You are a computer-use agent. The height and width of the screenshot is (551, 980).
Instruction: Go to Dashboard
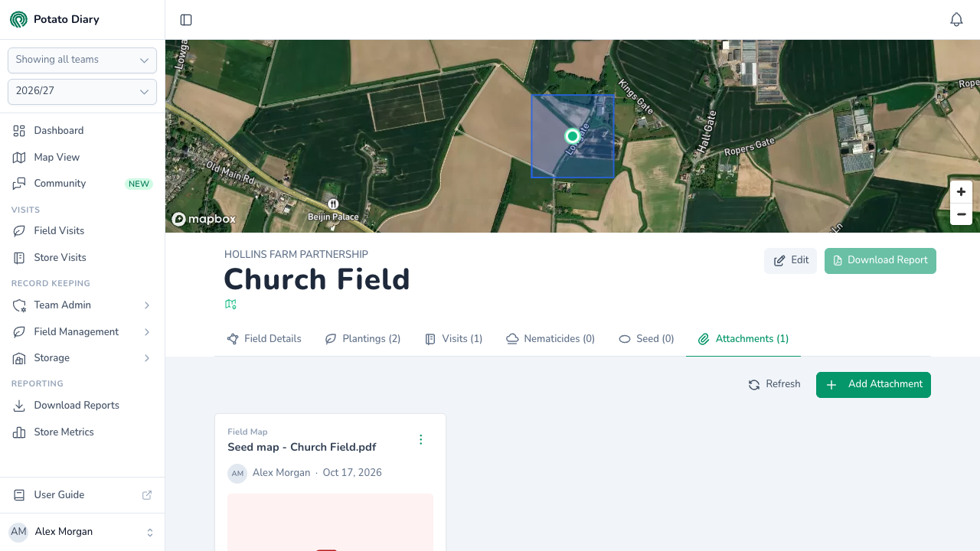82,131
